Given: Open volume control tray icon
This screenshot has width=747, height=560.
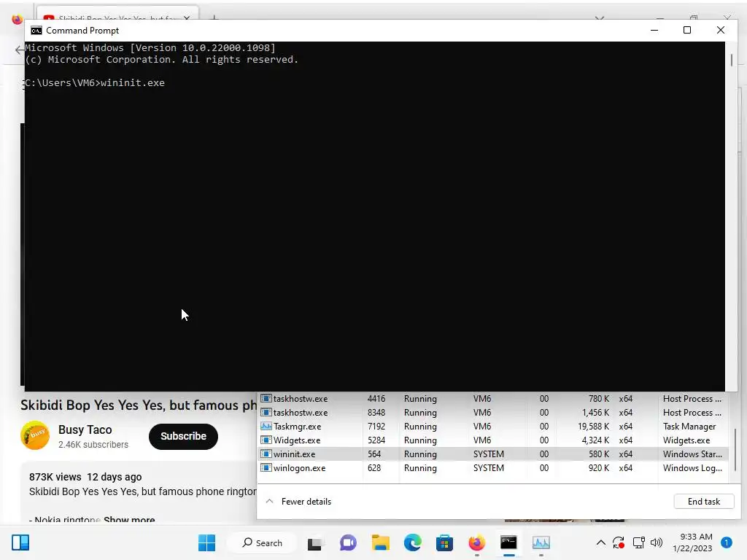Looking at the screenshot, I should pyautogui.click(x=657, y=542).
